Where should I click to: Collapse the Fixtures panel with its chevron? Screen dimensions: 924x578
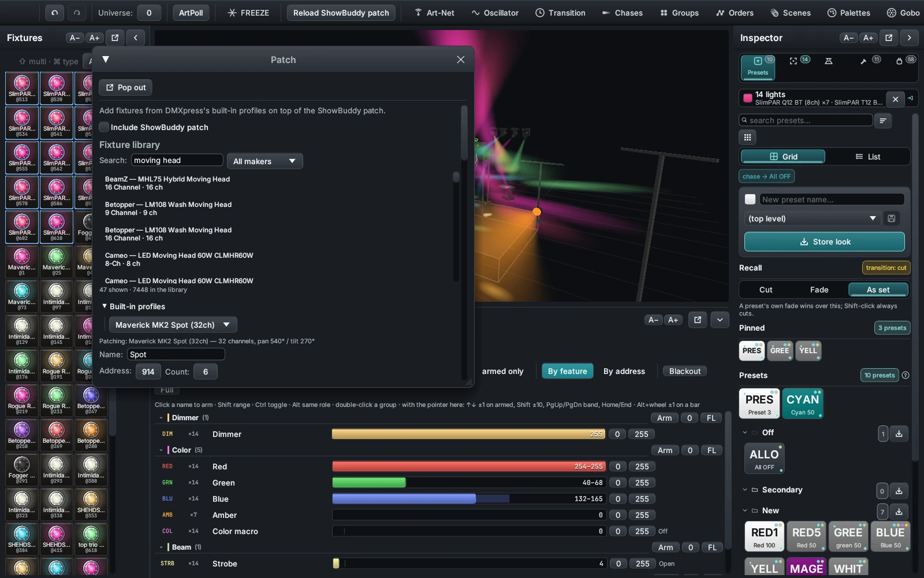(x=135, y=38)
